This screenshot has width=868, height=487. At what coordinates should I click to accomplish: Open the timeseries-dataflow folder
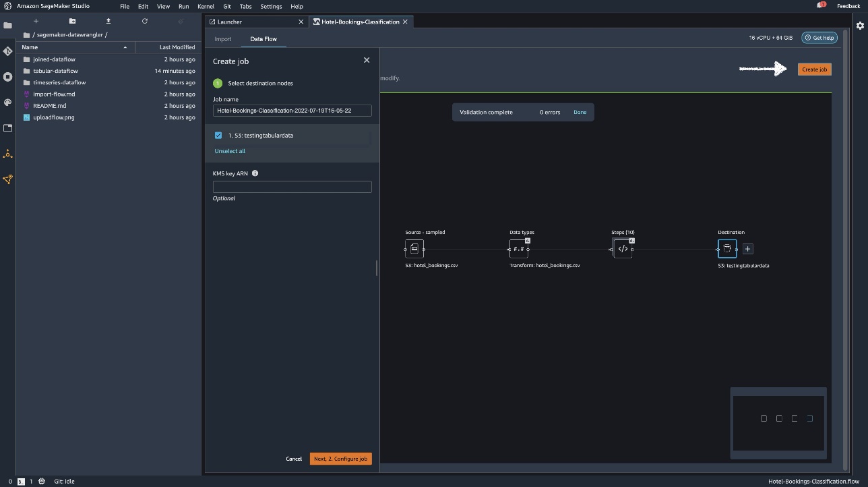click(108, 82)
